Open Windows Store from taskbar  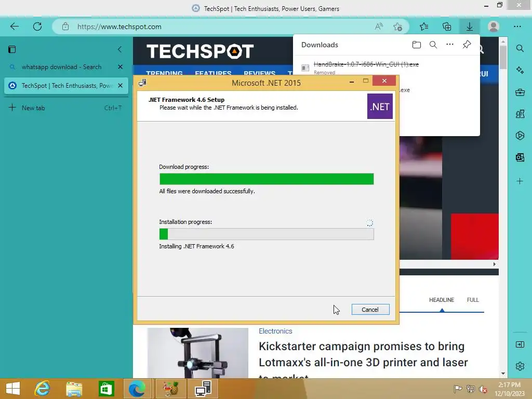point(106,389)
